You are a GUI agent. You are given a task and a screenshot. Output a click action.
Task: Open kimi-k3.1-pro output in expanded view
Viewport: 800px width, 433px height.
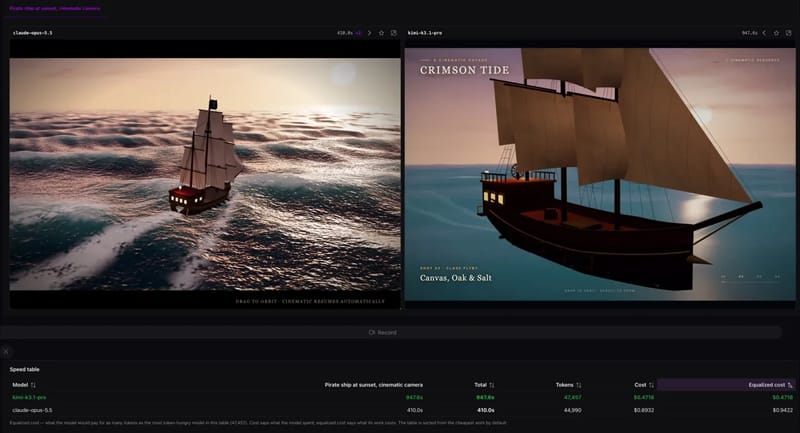788,33
